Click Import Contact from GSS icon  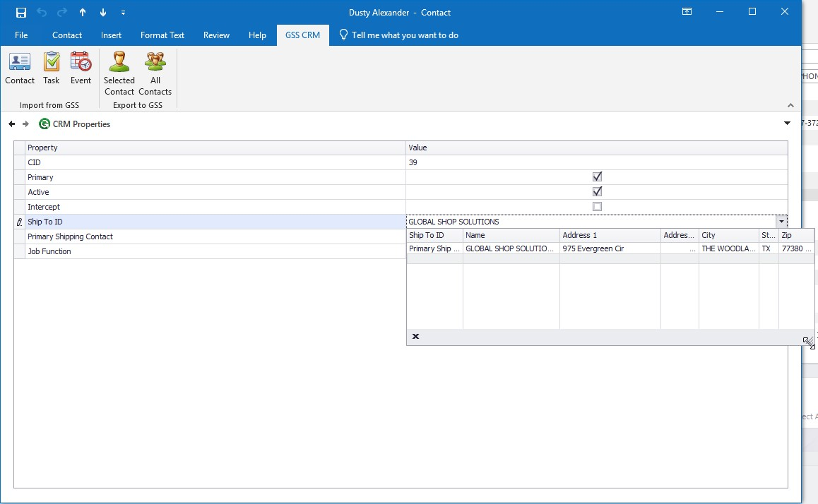(x=20, y=68)
